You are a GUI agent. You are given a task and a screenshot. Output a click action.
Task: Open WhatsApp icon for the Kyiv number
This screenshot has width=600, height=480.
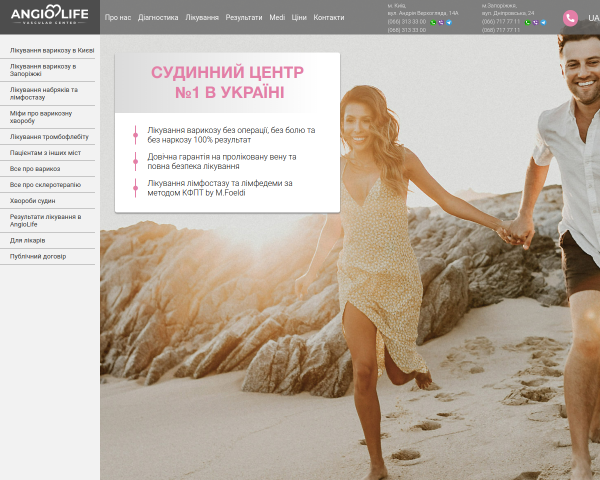pos(433,22)
